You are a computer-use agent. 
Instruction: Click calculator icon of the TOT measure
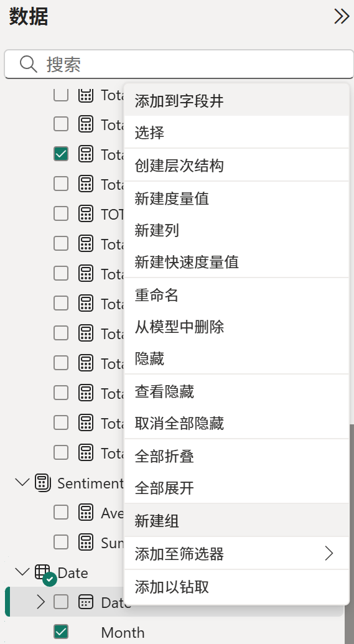click(x=85, y=213)
